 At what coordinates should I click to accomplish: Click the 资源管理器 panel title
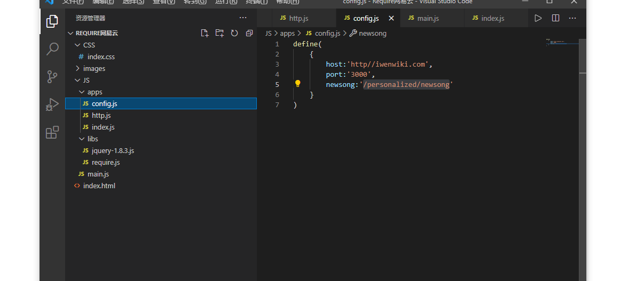pos(90,18)
